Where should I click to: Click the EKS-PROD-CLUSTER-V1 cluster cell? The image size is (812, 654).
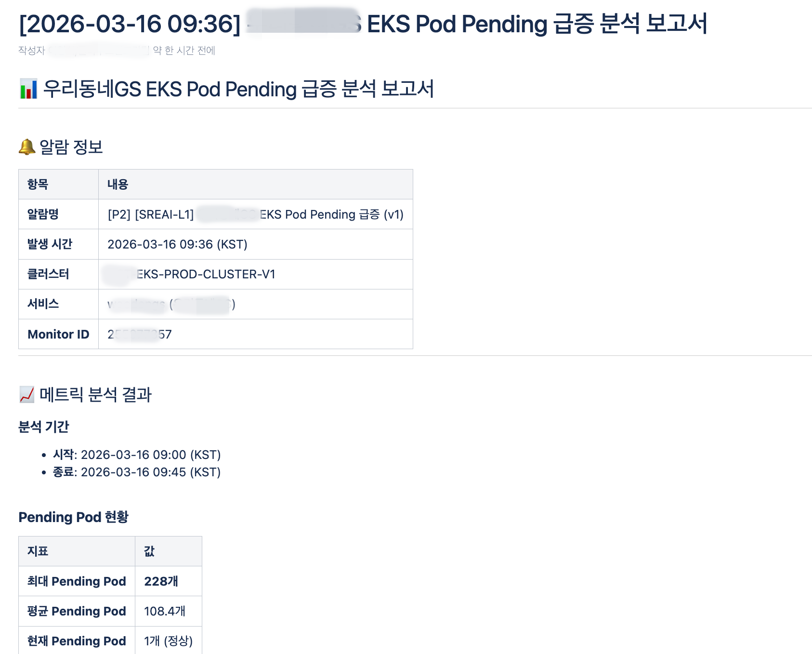[x=206, y=275]
